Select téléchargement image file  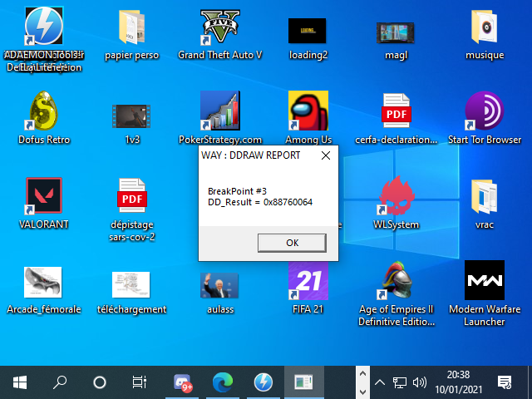[x=131, y=284]
